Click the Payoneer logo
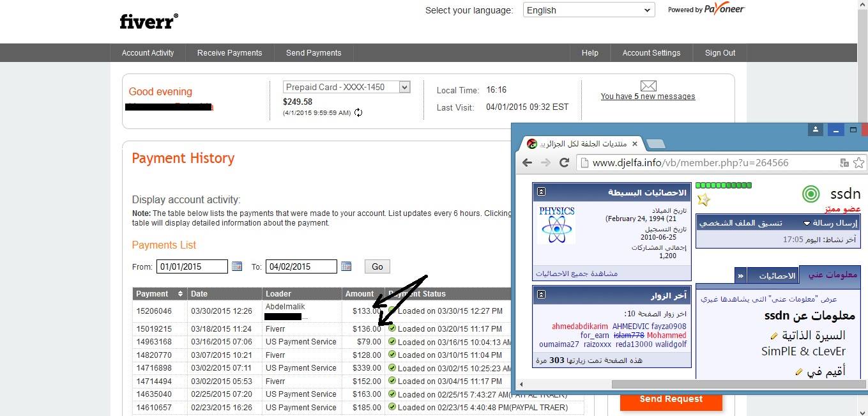868x416 pixels. coord(724,10)
